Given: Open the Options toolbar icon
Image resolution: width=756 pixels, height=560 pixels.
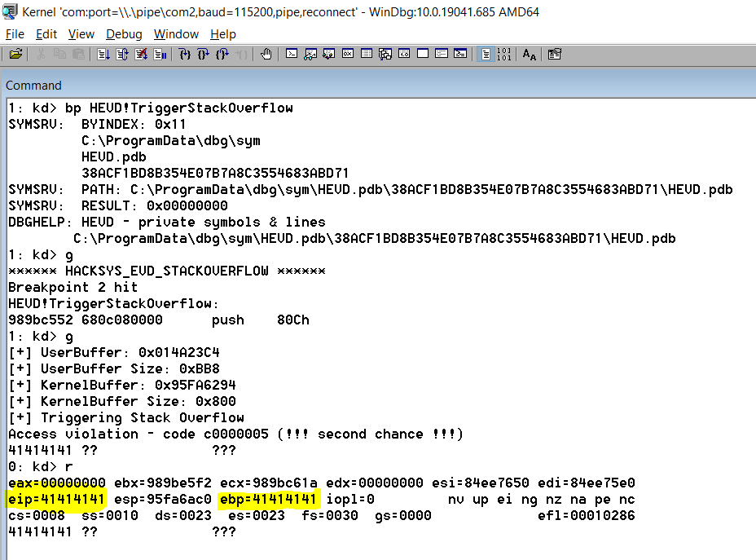Looking at the screenshot, I should pos(555,54).
